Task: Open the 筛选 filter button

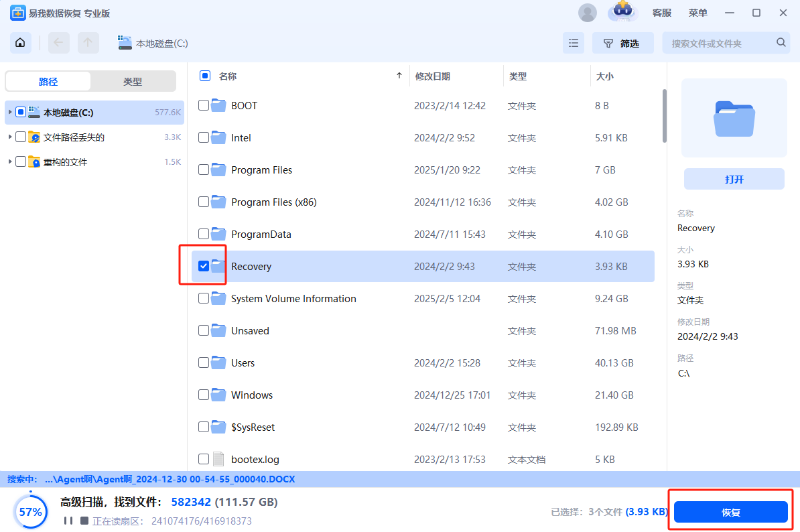Action: (x=622, y=44)
